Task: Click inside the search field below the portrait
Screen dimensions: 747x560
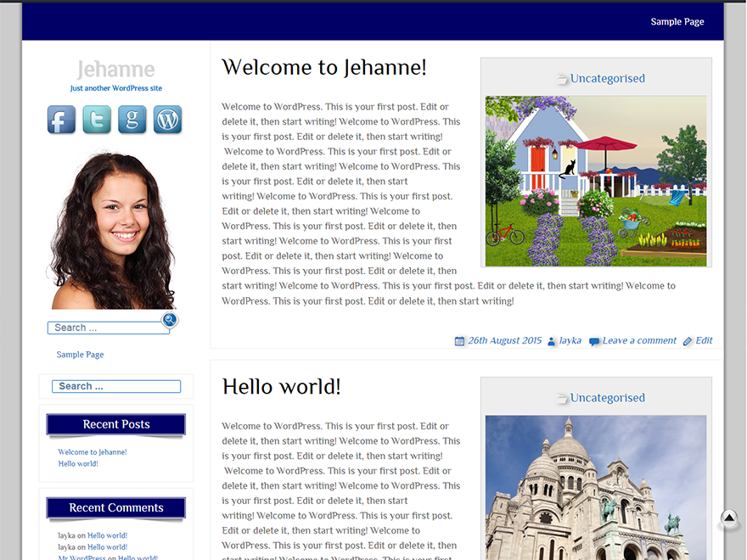Action: pyautogui.click(x=108, y=328)
